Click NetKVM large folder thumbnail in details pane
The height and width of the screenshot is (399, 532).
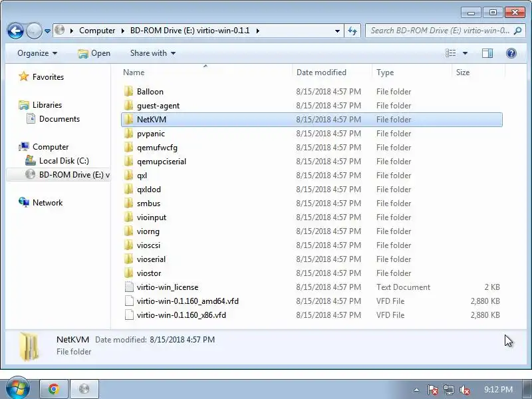pos(29,346)
